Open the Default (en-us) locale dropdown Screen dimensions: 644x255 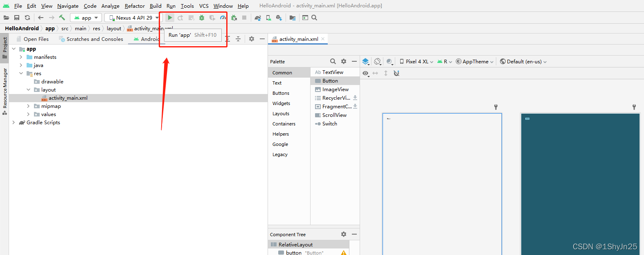523,61
